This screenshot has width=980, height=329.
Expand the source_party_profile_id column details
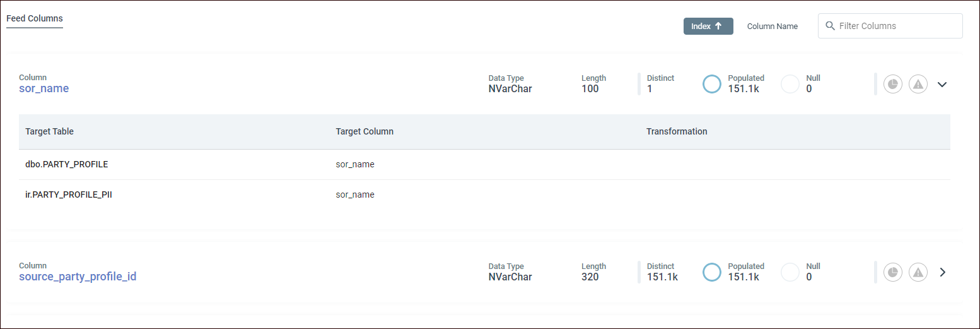[942, 272]
